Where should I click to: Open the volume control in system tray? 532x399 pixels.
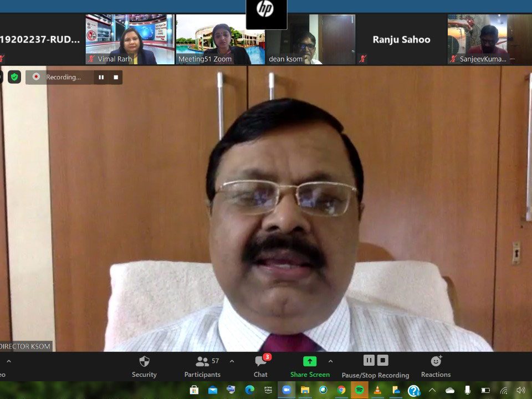tap(520, 390)
